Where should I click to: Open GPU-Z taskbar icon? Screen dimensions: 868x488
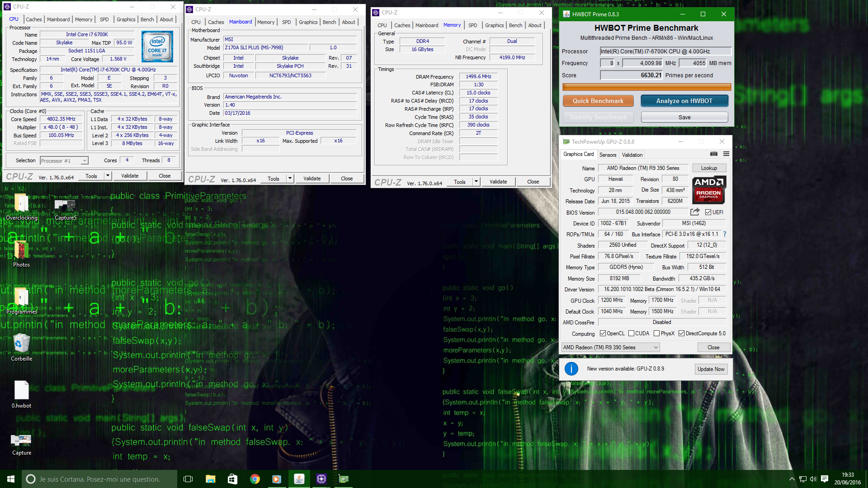coord(343,479)
